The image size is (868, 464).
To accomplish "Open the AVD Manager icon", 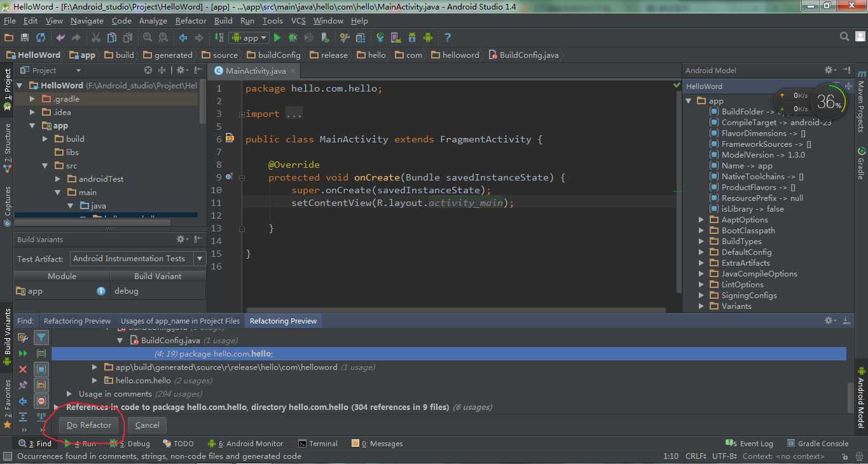I will pyautogui.click(x=396, y=38).
